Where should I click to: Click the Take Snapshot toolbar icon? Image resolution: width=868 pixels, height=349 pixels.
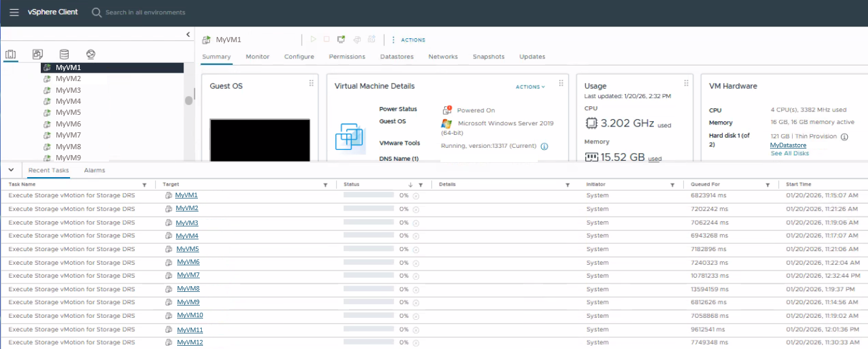coord(372,40)
